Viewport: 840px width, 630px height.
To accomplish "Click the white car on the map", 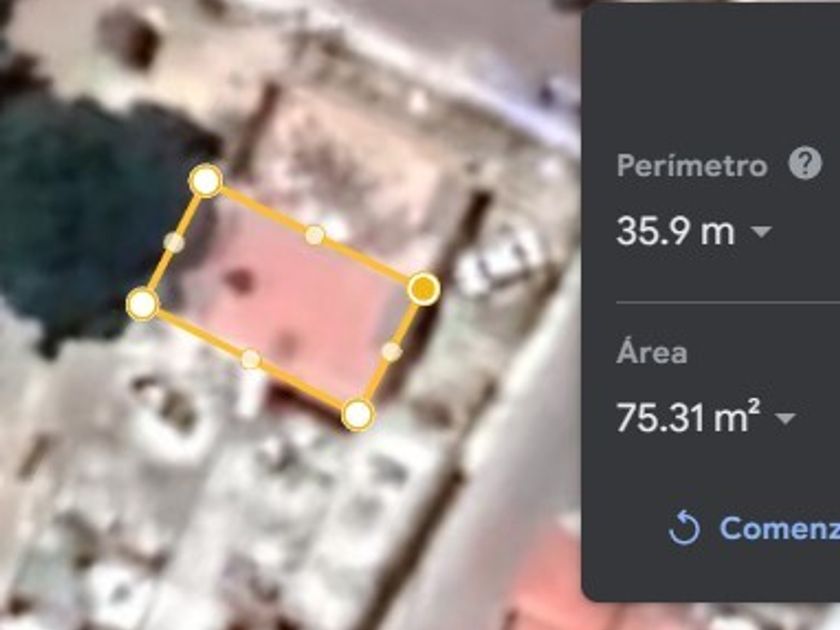I will click(498, 261).
